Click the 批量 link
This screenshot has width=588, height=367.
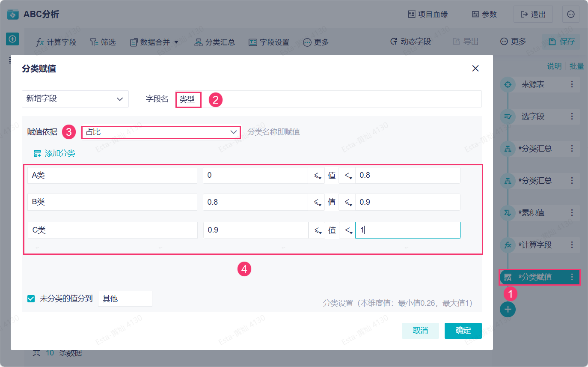point(576,66)
